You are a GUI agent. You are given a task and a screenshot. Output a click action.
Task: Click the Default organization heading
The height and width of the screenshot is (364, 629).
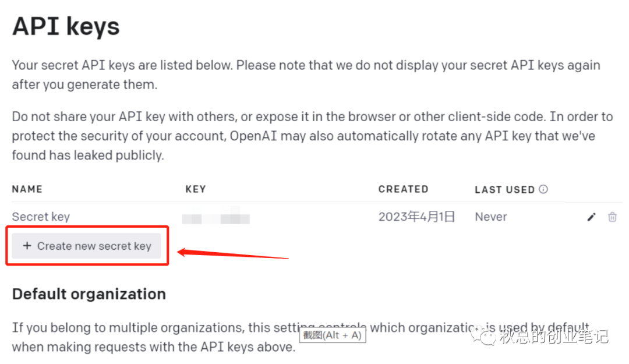89,294
